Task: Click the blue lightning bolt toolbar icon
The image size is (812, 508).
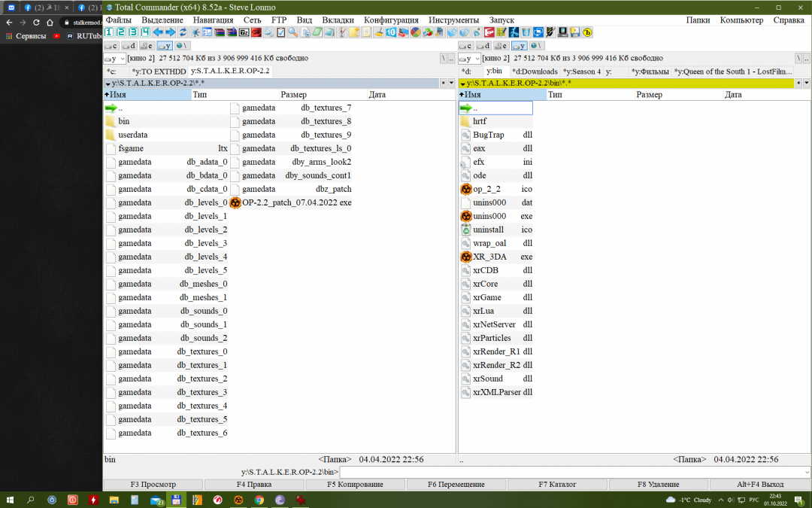Action: 514,32
